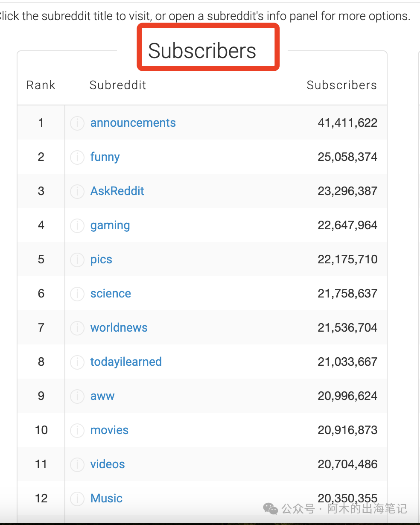
Task: Open info panel icon for funny
Action: click(x=77, y=157)
